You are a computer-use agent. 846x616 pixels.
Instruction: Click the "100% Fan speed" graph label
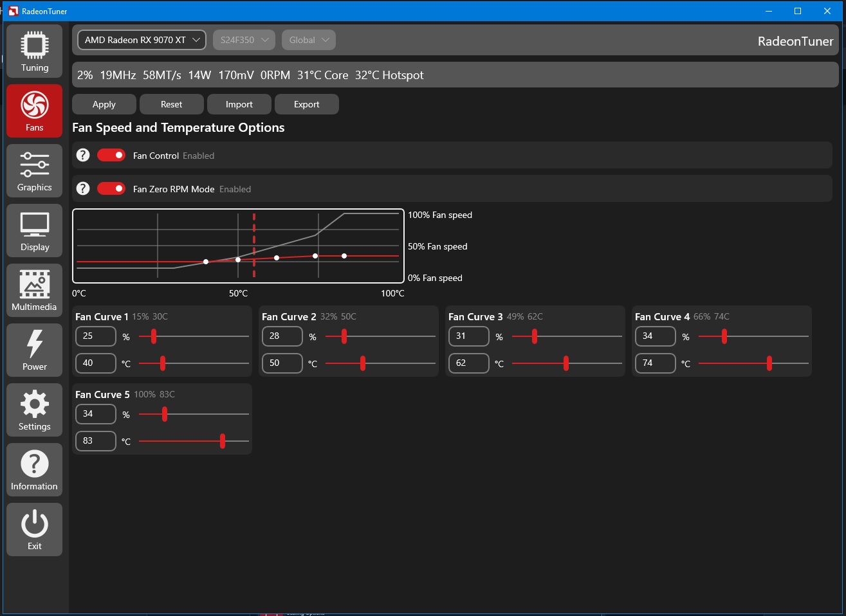440,215
